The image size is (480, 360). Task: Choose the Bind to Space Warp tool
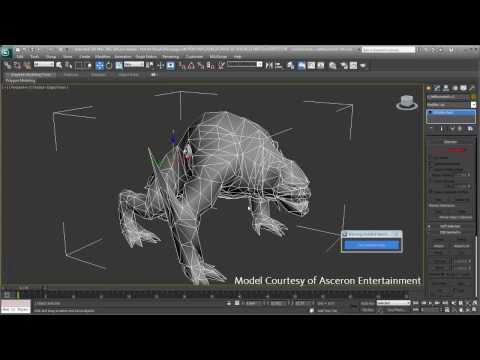(27, 65)
